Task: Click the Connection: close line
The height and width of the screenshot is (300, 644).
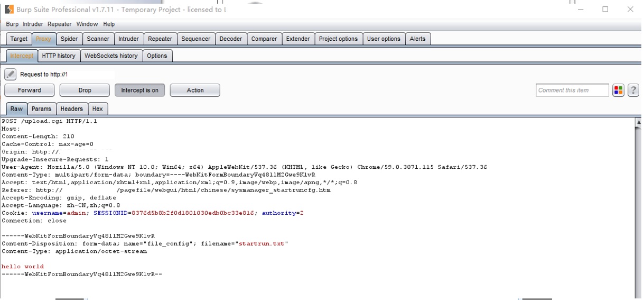Action: pos(34,221)
